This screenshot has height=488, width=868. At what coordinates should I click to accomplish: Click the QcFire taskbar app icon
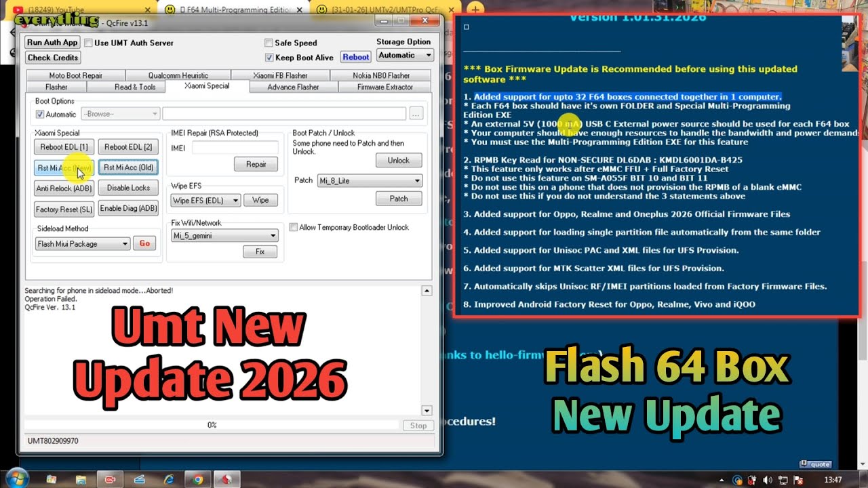(227, 479)
